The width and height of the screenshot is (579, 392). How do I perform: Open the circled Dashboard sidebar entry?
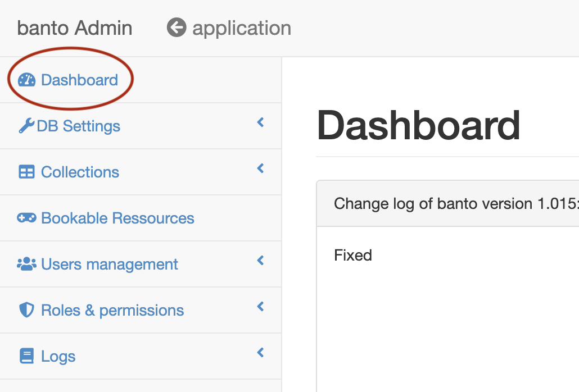coord(79,80)
